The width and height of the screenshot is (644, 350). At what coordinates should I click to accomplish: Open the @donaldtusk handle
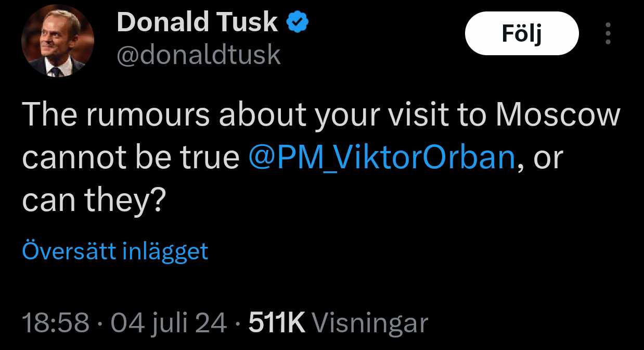pyautogui.click(x=199, y=55)
